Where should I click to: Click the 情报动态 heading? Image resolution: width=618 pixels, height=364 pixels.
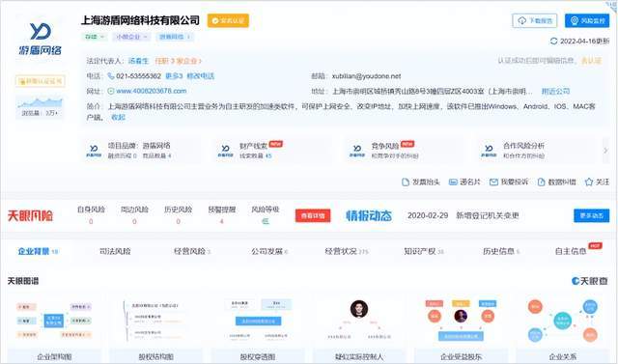369,215
